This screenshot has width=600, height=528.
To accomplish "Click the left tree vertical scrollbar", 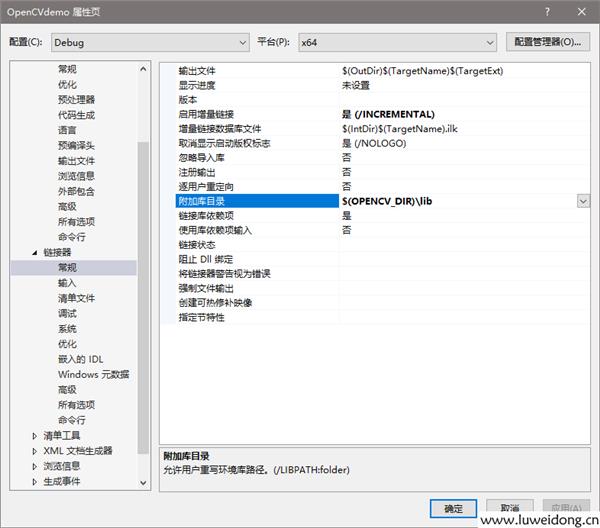I will tap(143, 300).
